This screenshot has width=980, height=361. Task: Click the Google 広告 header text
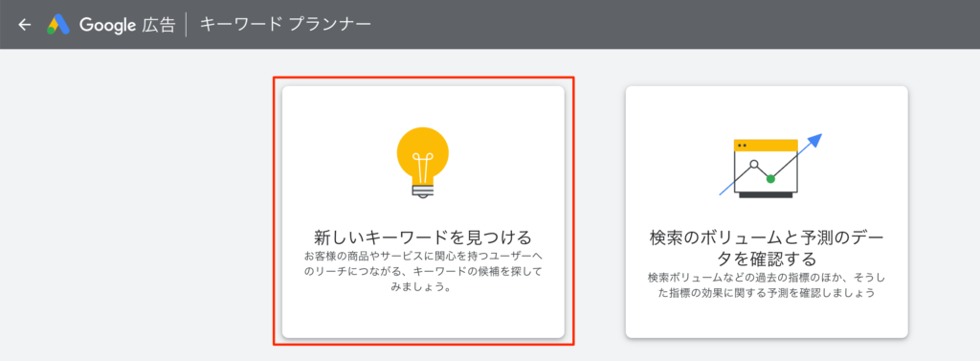click(127, 25)
